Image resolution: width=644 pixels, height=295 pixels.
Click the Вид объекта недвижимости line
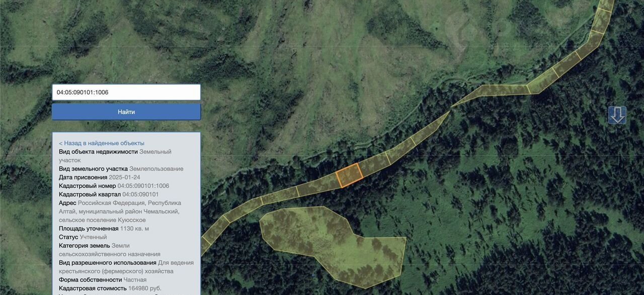[x=115, y=156]
